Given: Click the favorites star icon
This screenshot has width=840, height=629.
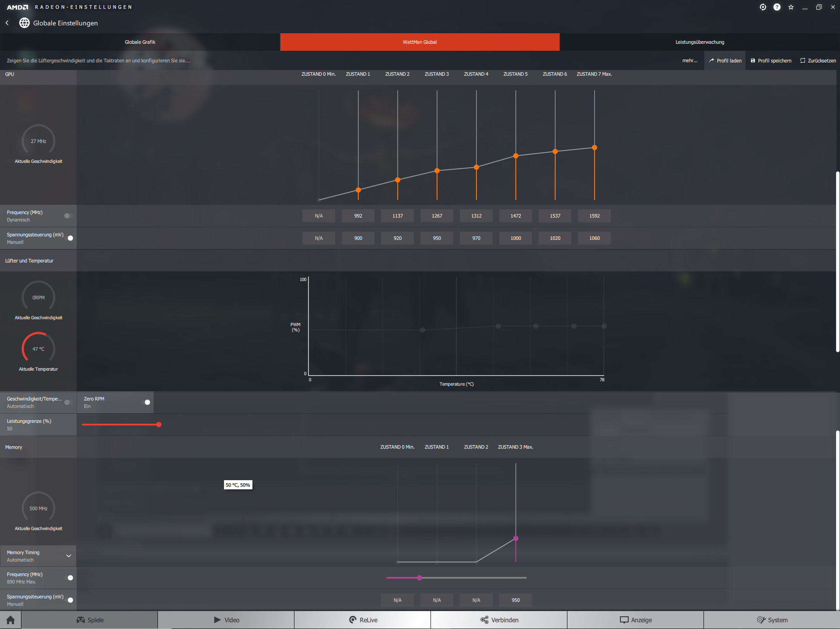Looking at the screenshot, I should coord(791,7).
